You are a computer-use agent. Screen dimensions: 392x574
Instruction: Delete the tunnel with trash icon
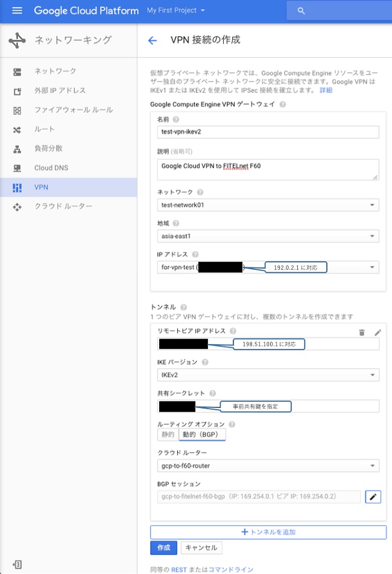[362, 332]
